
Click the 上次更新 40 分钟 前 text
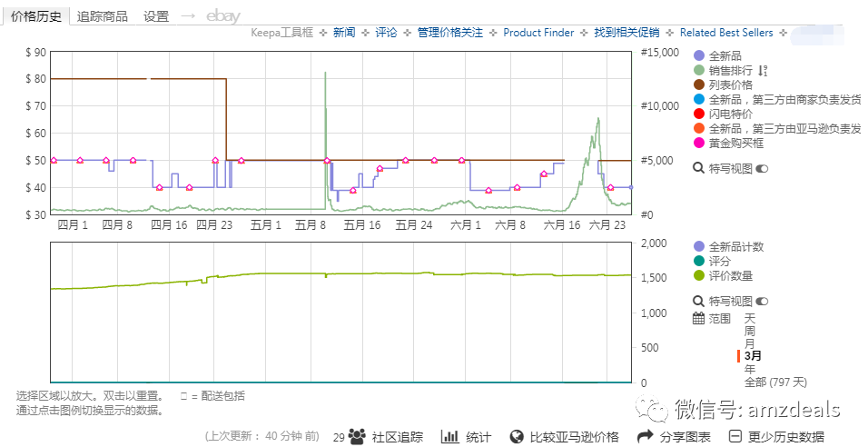click(261, 436)
